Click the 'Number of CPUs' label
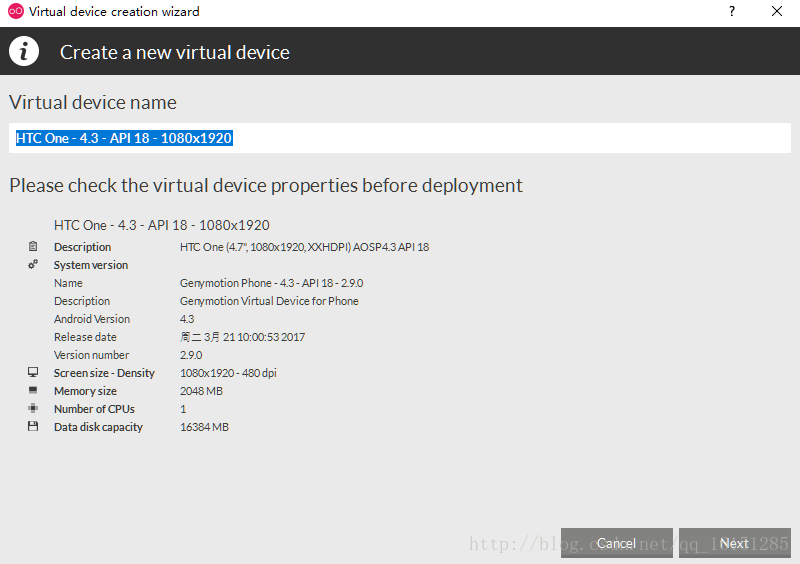Viewport: 800px width, 564px height. pyautogui.click(x=94, y=409)
